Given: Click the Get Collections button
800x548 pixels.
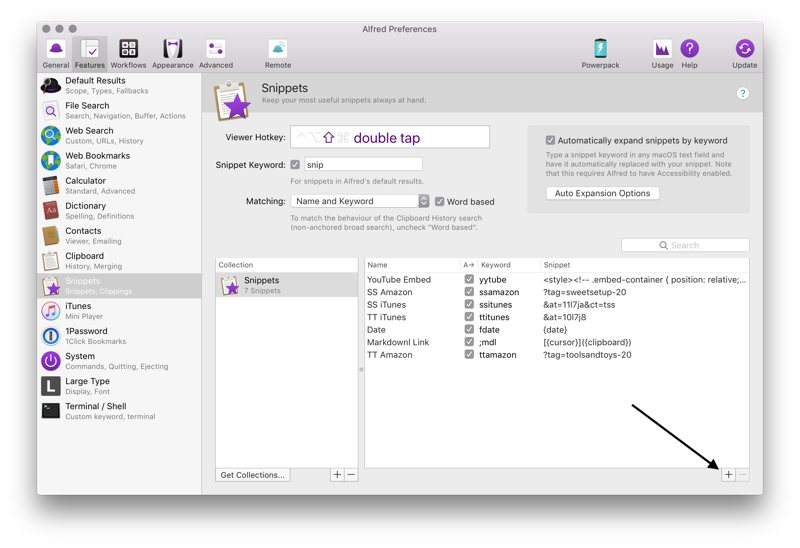Looking at the screenshot, I should (x=253, y=475).
